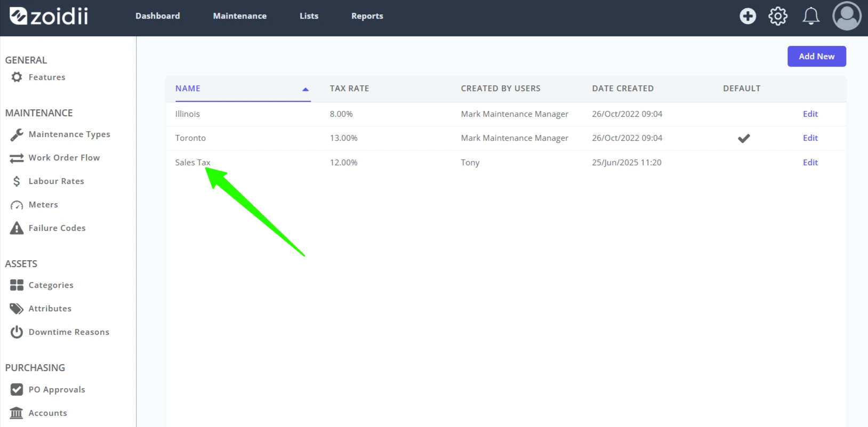Go to the zoidii logo home

pos(49,16)
